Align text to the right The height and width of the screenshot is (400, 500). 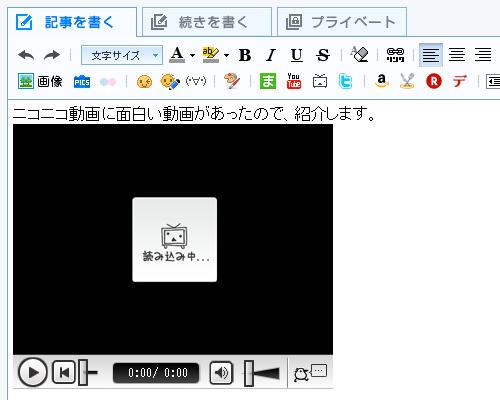[x=483, y=55]
